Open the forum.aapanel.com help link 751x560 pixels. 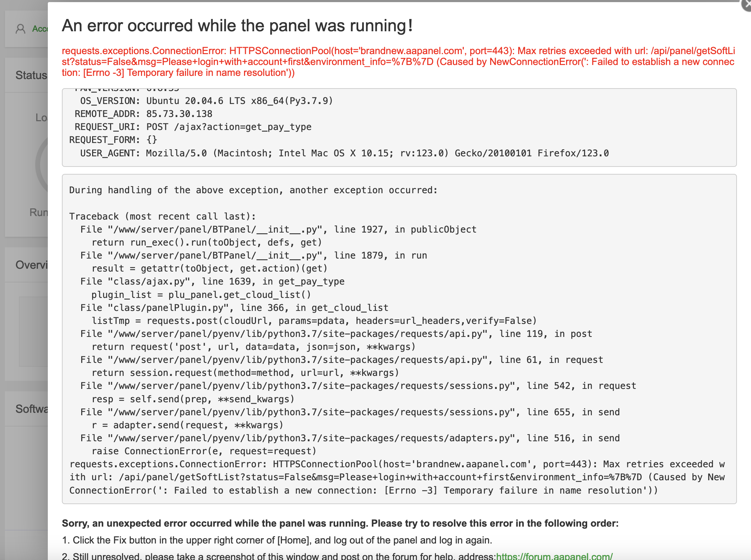point(554,556)
